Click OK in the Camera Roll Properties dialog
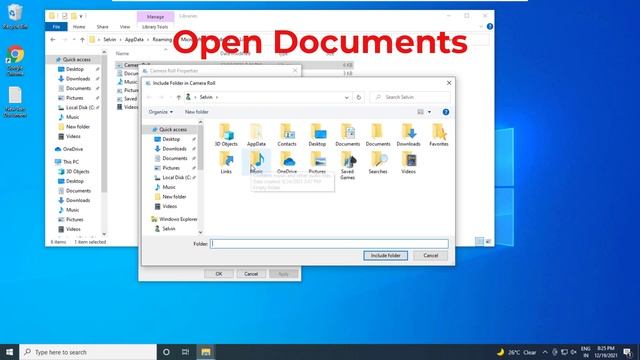Viewport: 640px width, 360px height. point(219,274)
